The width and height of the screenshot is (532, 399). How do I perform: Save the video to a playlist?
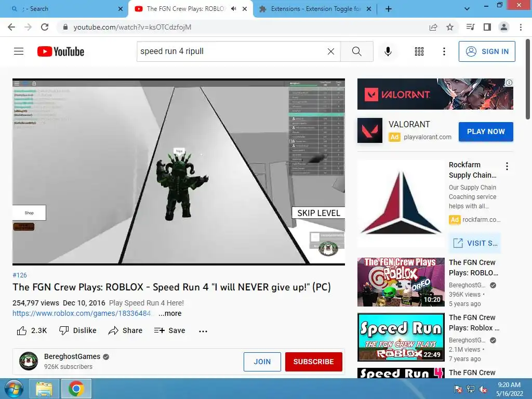click(169, 330)
